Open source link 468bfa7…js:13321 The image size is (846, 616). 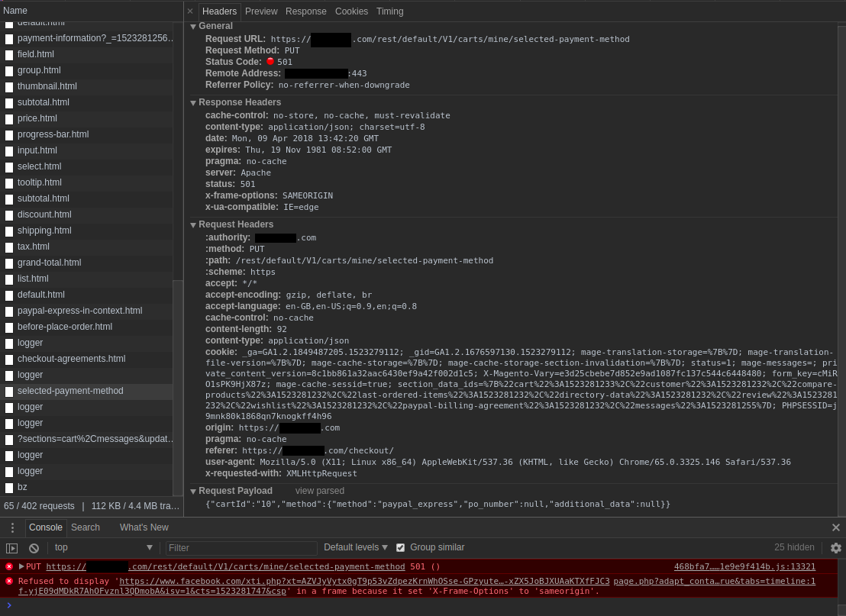[x=744, y=566]
